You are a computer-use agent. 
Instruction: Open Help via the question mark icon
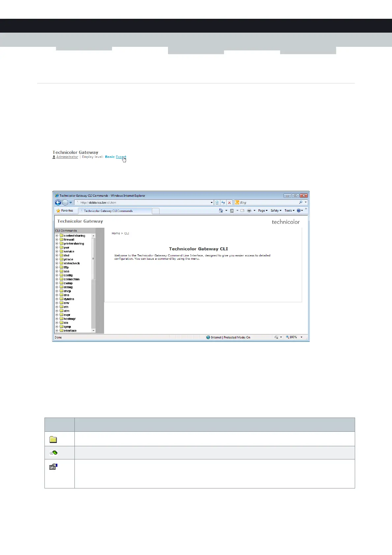pos(298,211)
